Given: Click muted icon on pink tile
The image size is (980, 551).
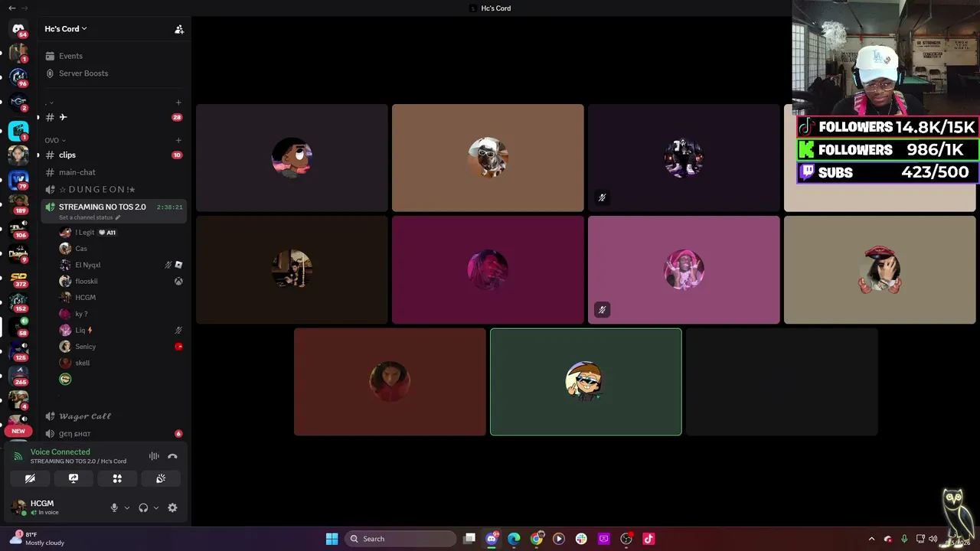Looking at the screenshot, I should pyautogui.click(x=602, y=310).
